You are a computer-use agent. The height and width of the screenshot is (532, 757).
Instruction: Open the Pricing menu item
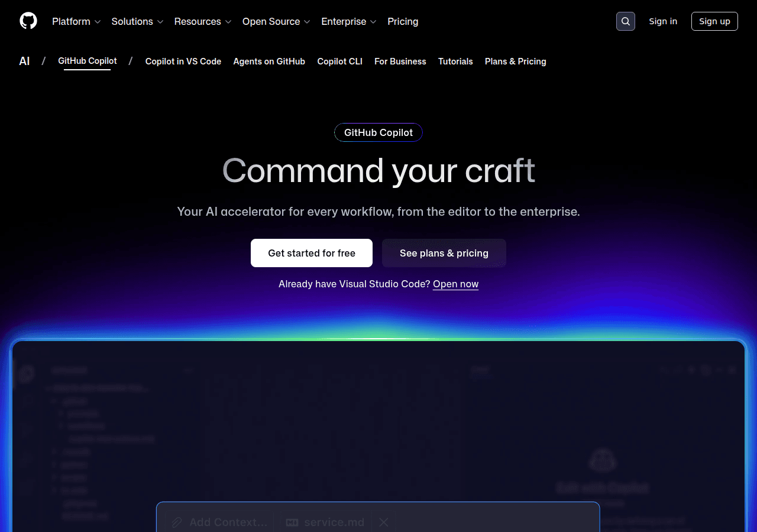pos(403,21)
